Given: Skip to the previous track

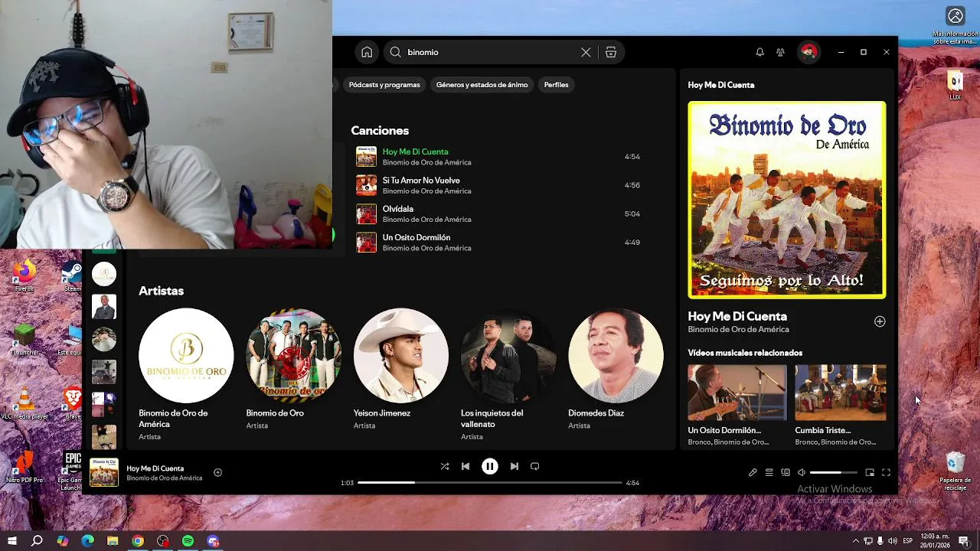Looking at the screenshot, I should 465,466.
